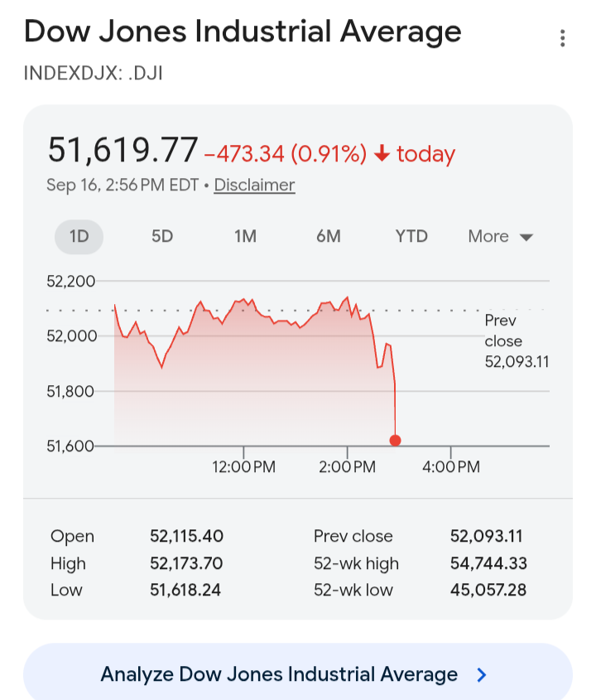Viewport: 596px width, 700px height.
Task: Click the red current price dot on chart
Action: point(395,440)
